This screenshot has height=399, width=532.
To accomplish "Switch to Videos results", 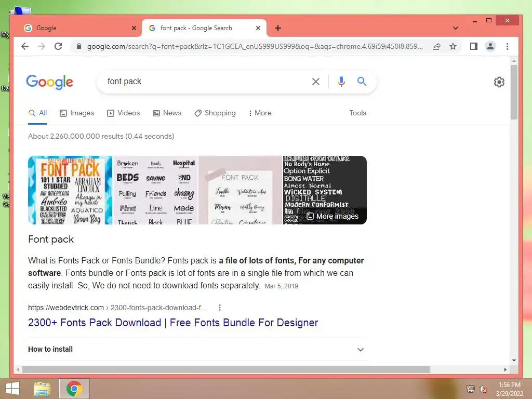I will click(123, 113).
